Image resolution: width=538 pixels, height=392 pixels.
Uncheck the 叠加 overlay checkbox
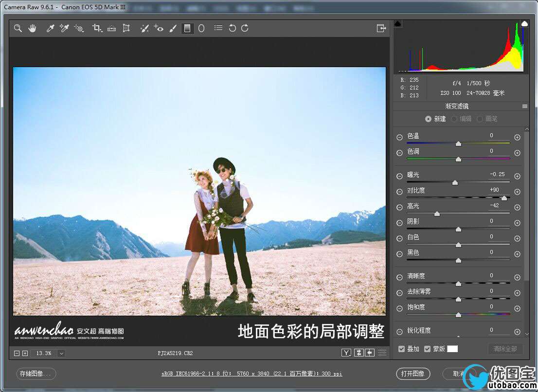(x=401, y=349)
